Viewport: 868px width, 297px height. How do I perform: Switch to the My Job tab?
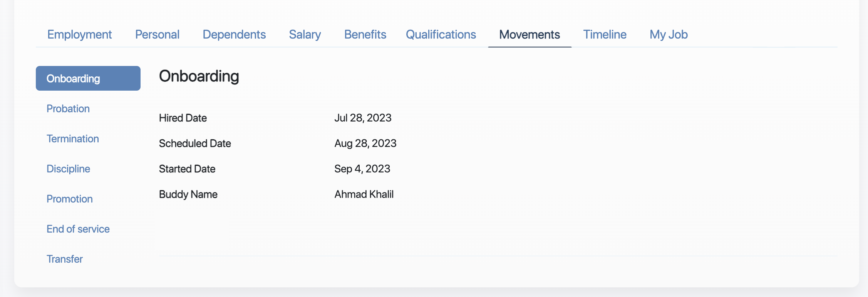tap(668, 34)
